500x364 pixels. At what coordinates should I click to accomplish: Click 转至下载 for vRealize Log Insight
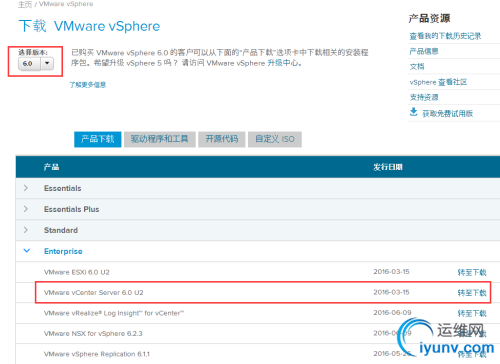(472, 313)
